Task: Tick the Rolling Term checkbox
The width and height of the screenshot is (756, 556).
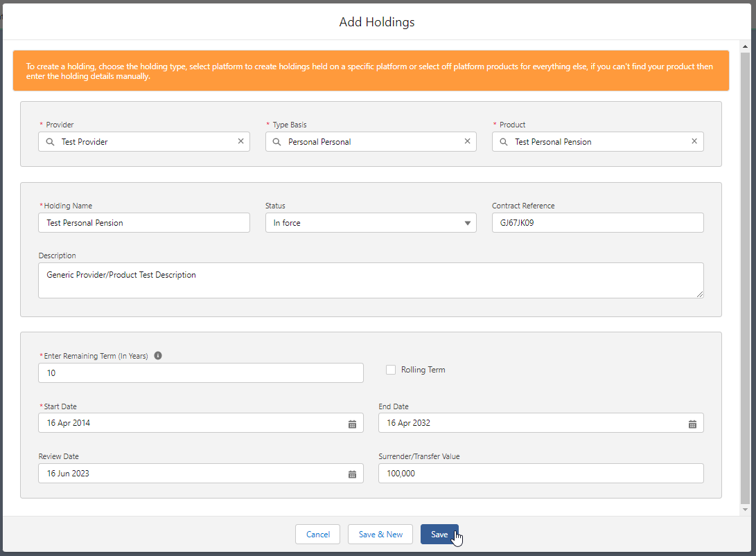Action: 391,370
